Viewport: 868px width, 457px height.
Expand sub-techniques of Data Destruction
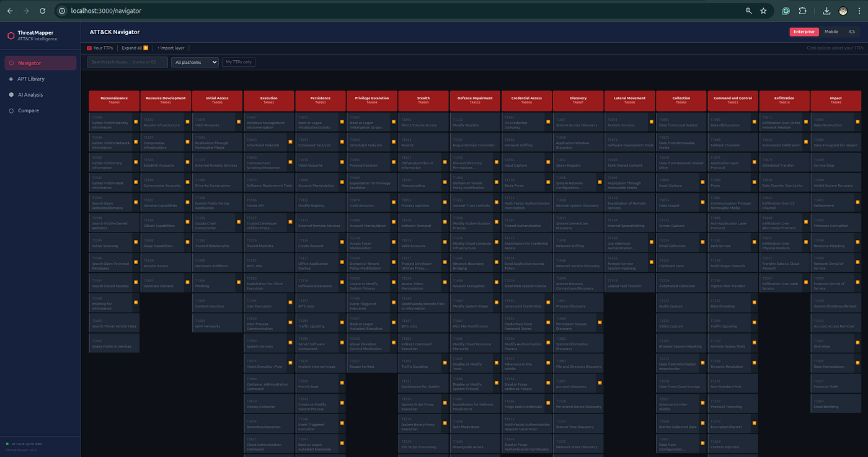[x=857, y=122]
